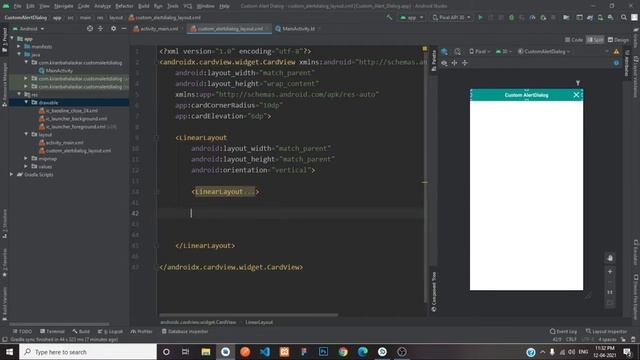The width and height of the screenshot is (640, 360).
Task: Open the Build menu
Action: coord(144,6)
